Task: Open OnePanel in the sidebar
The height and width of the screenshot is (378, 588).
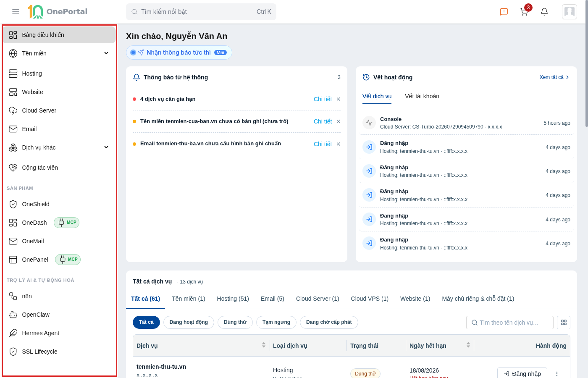Action: 35,260
